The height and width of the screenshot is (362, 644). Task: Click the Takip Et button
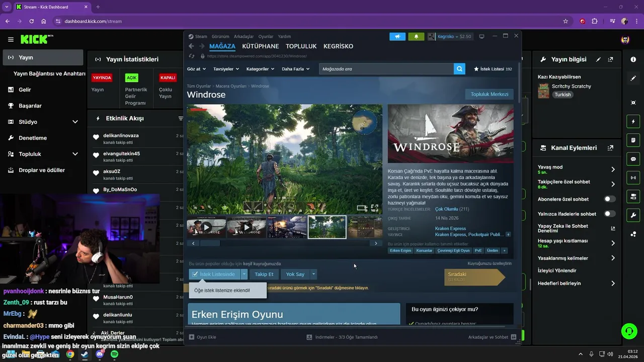click(x=264, y=274)
